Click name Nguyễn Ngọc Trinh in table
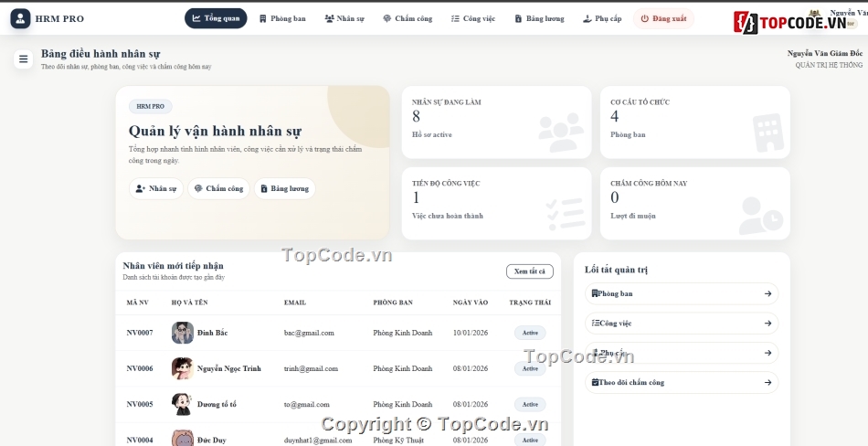This screenshot has width=868, height=446. (x=228, y=368)
